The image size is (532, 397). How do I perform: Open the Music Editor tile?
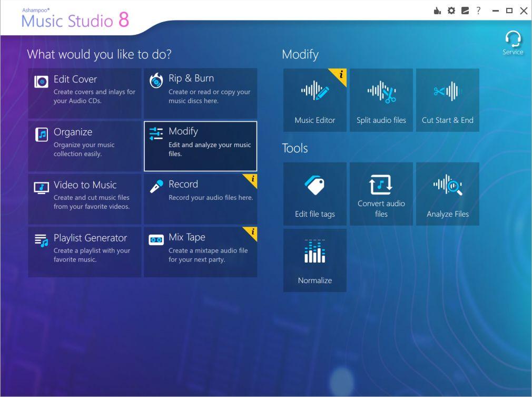[315, 100]
